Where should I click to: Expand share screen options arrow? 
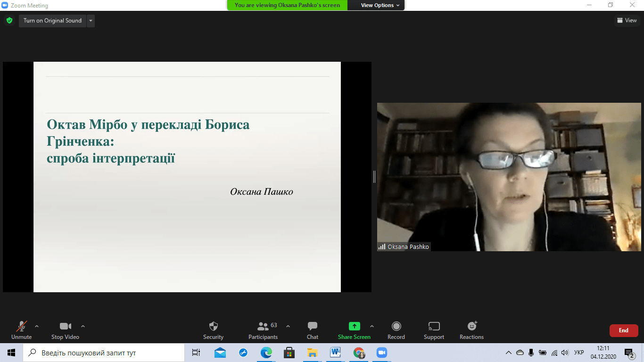[x=372, y=326]
